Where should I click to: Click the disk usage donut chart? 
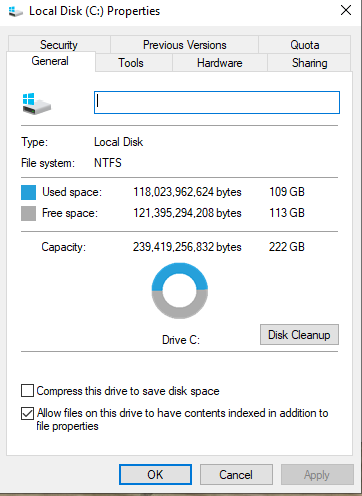pyautogui.click(x=180, y=291)
